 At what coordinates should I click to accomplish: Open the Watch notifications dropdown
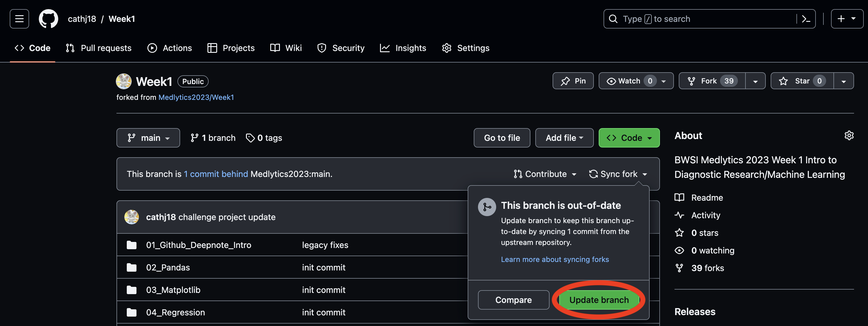pyautogui.click(x=636, y=81)
